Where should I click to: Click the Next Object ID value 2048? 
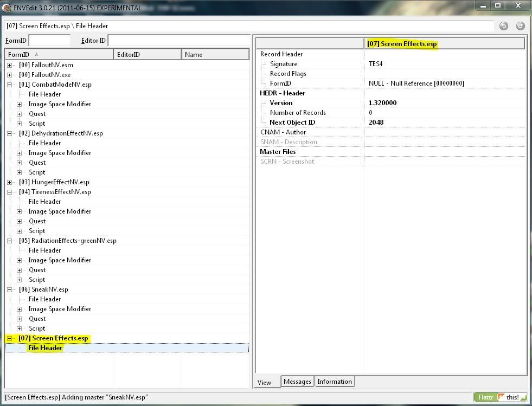coord(376,123)
